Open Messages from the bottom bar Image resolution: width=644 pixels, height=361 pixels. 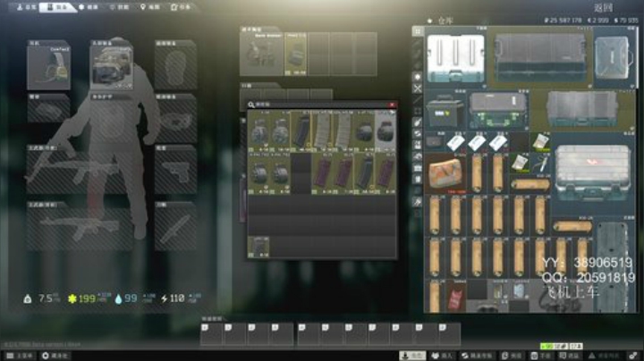click(x=569, y=356)
